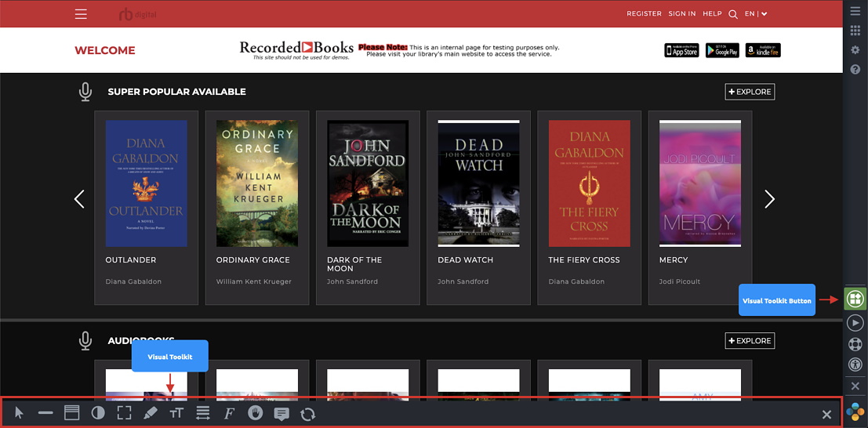Image resolution: width=868 pixels, height=428 pixels.
Task: Click microphone icon beside Super Popular Available
Action: 85,92
